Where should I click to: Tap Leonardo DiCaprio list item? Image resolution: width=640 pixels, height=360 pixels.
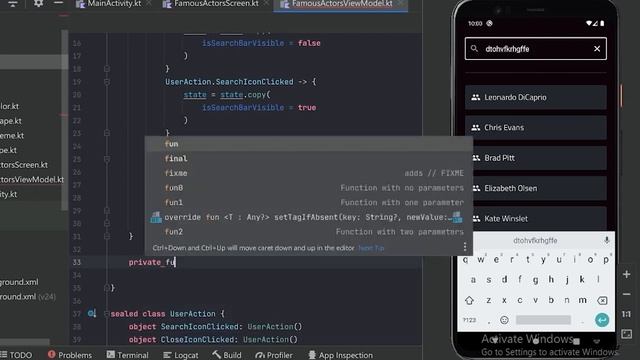[536, 97]
